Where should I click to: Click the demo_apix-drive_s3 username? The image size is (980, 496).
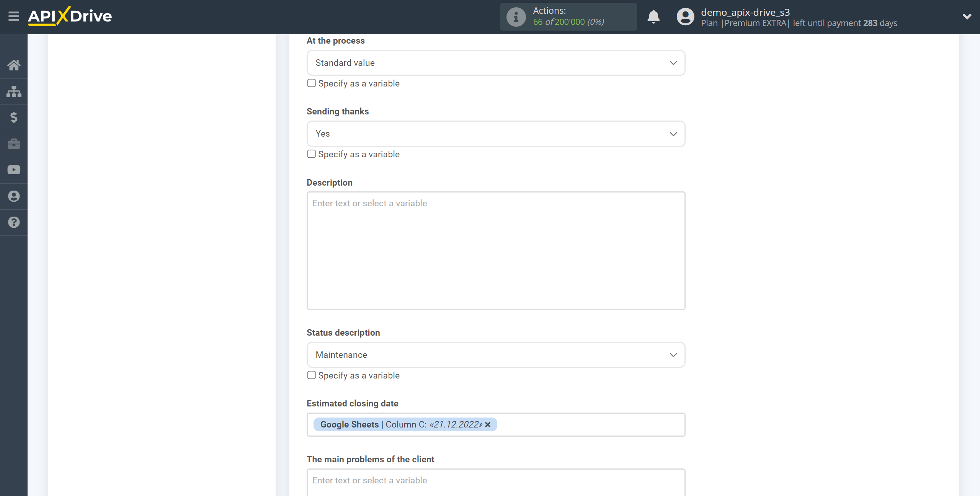pos(745,12)
